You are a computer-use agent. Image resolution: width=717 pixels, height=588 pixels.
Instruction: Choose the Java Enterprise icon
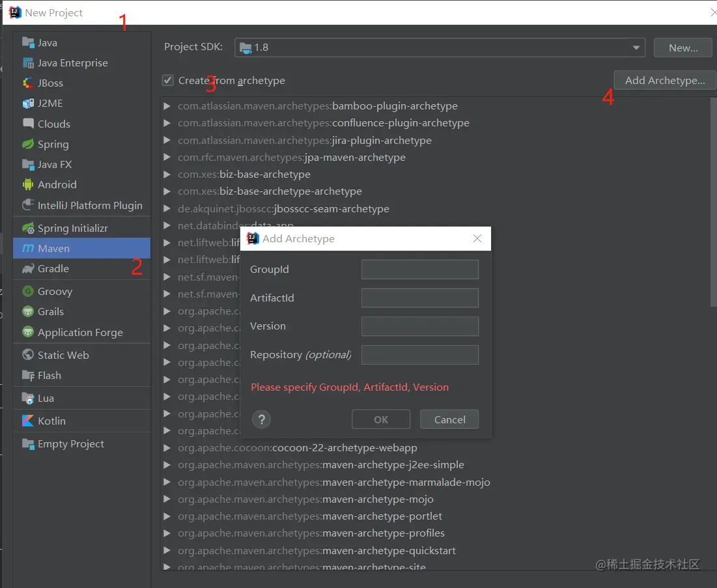tap(29, 63)
